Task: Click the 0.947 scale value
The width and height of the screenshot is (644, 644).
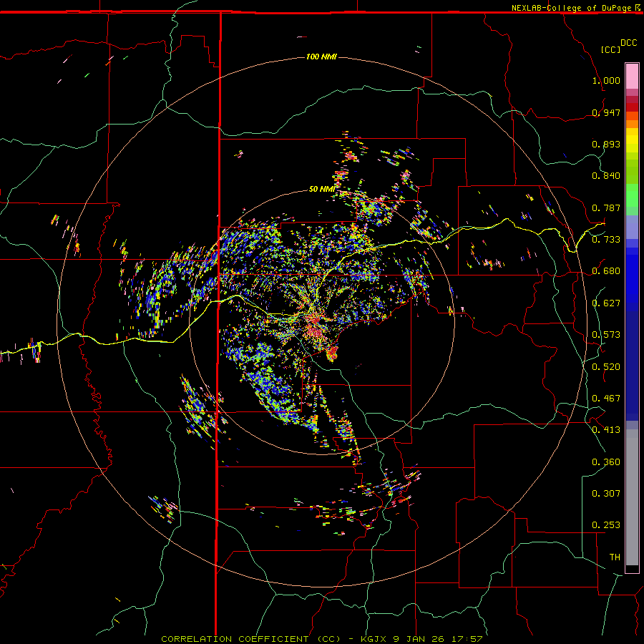Action: point(606,112)
